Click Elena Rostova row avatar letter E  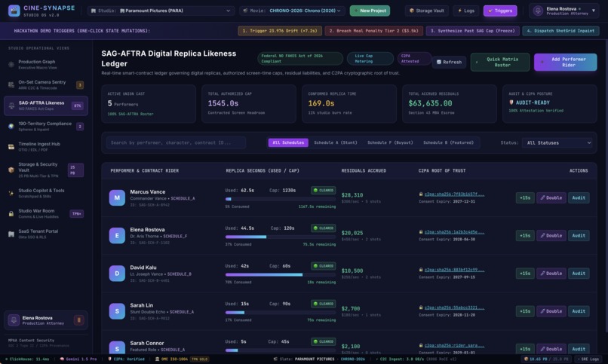coord(117,235)
